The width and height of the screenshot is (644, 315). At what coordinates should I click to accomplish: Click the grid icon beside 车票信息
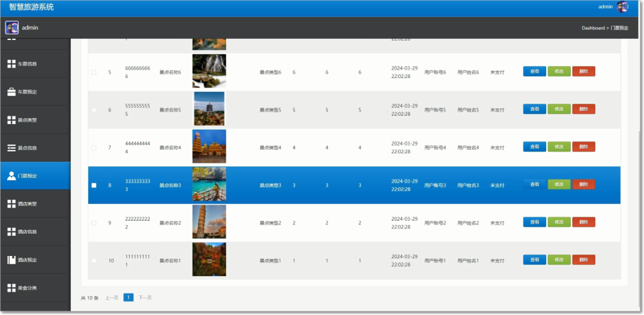coord(11,64)
